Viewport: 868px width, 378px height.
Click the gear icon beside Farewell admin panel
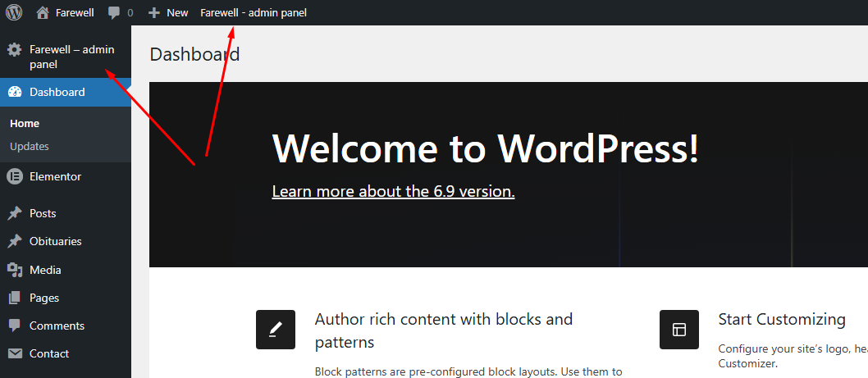tap(14, 50)
